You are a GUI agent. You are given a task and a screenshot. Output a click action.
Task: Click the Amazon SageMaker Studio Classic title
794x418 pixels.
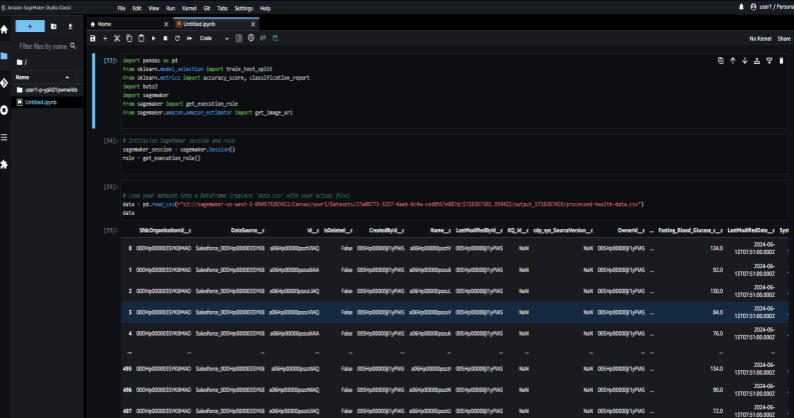(39, 8)
